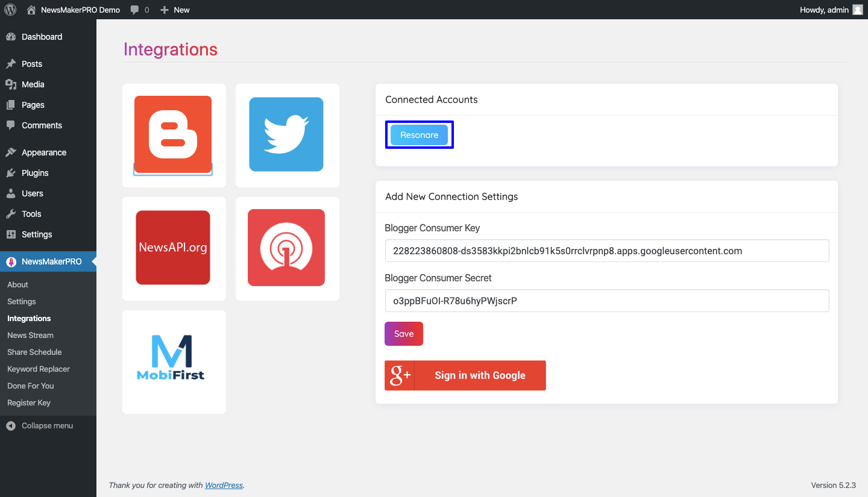Click the WordPress logo in admin bar
The height and width of the screenshot is (497, 868).
(x=10, y=10)
